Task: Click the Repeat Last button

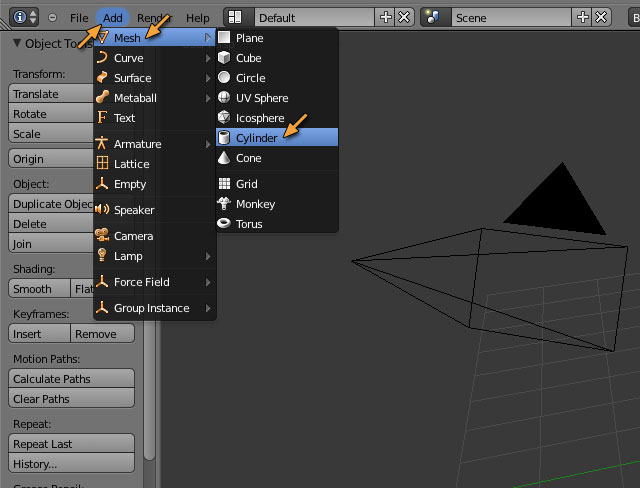Action: (x=71, y=444)
